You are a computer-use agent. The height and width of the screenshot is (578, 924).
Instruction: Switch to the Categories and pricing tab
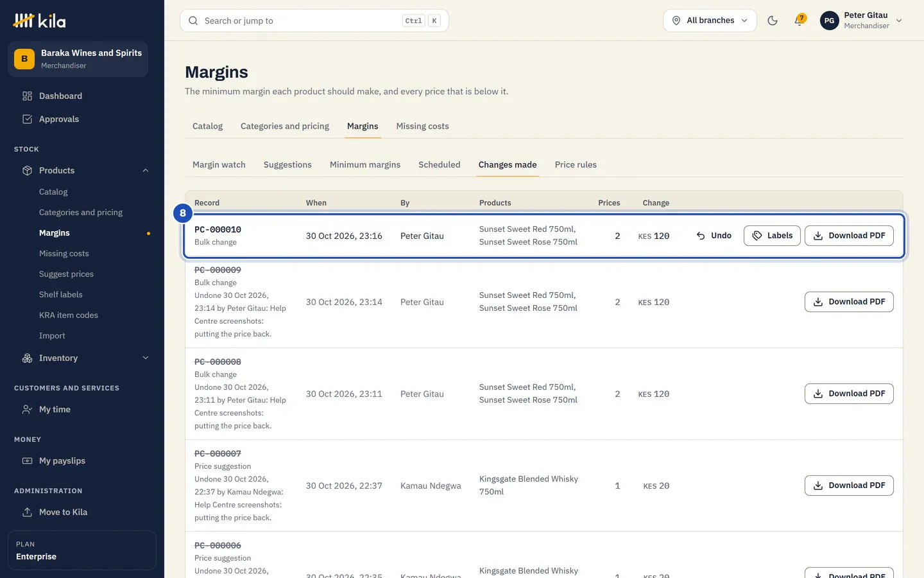coord(285,126)
